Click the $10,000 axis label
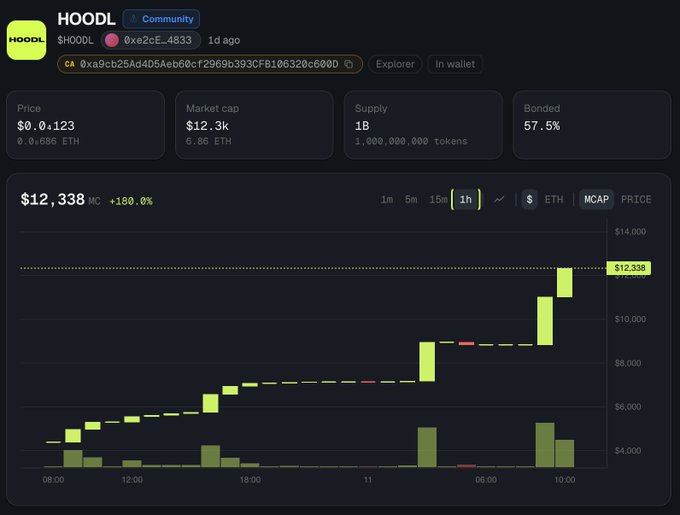The image size is (680, 515). tap(630, 319)
